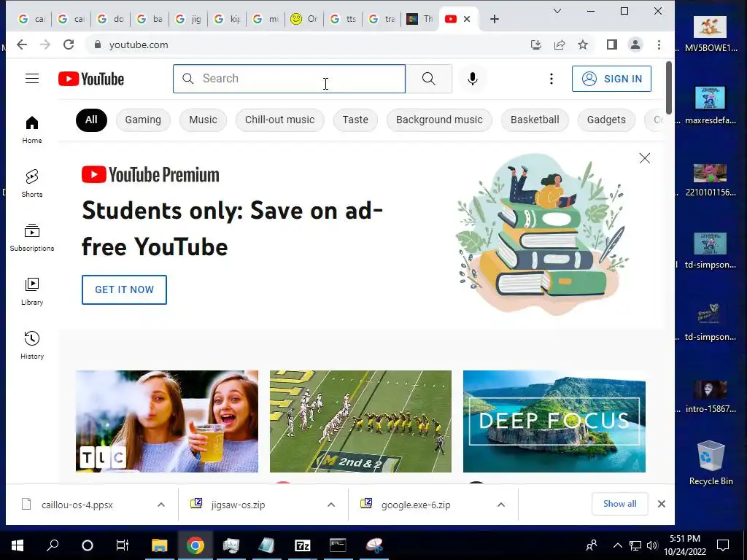Viewport: 747px width, 560px height.
Task: Open Library in the sidebar
Action: tap(32, 292)
